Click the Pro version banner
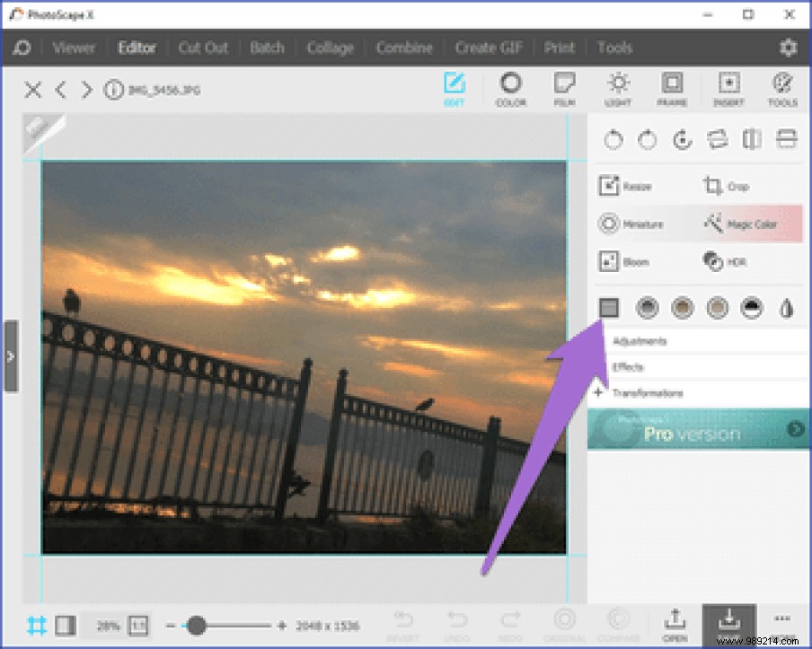Image resolution: width=812 pixels, height=649 pixels. (x=699, y=428)
